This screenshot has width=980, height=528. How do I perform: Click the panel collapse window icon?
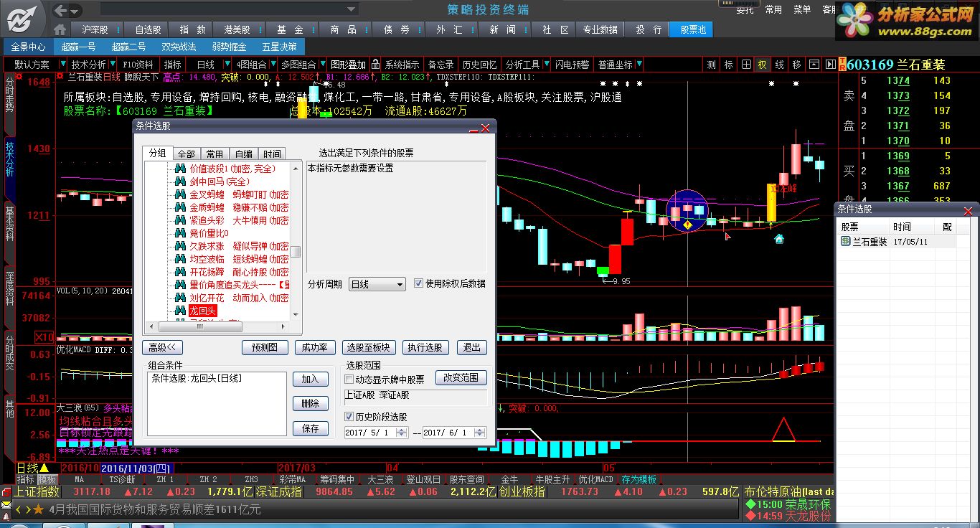[x=814, y=65]
